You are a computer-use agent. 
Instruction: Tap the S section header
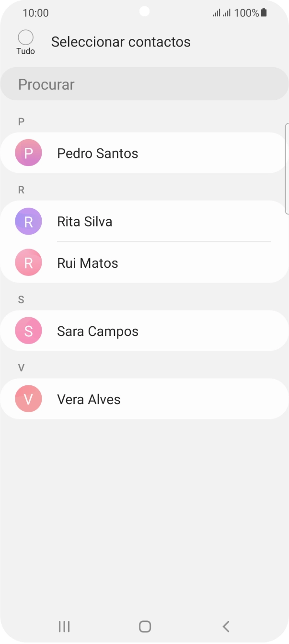(21, 299)
